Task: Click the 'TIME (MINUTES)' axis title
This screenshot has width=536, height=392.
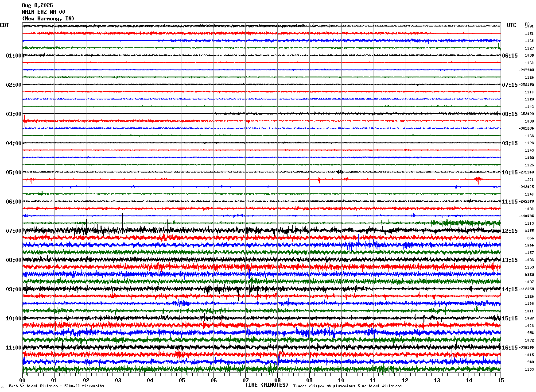Action: point(267,385)
